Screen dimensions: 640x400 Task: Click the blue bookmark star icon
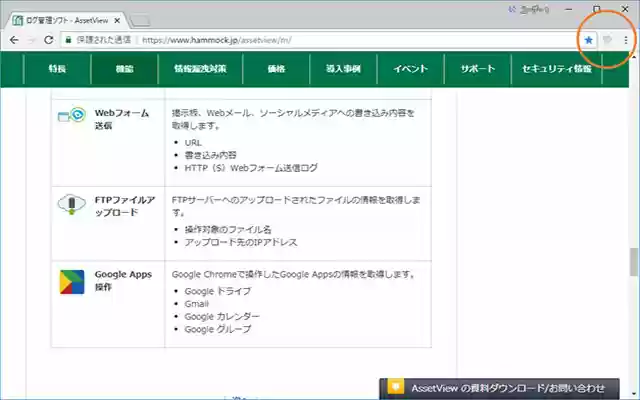click(588, 40)
